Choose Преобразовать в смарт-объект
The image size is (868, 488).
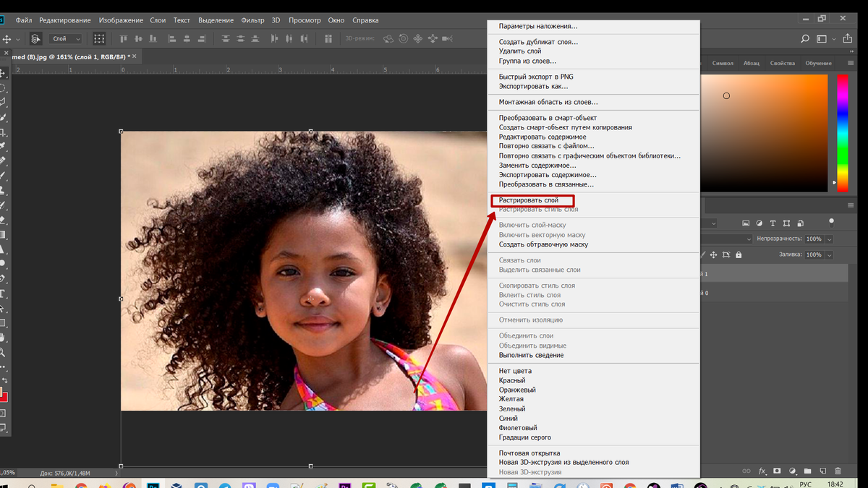click(548, 118)
